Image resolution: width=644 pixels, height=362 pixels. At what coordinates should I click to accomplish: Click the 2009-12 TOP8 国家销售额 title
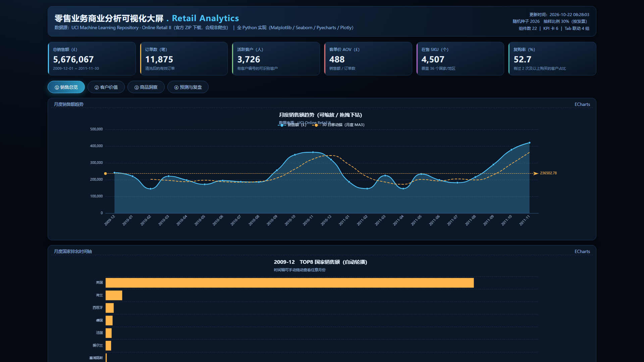pos(320,262)
